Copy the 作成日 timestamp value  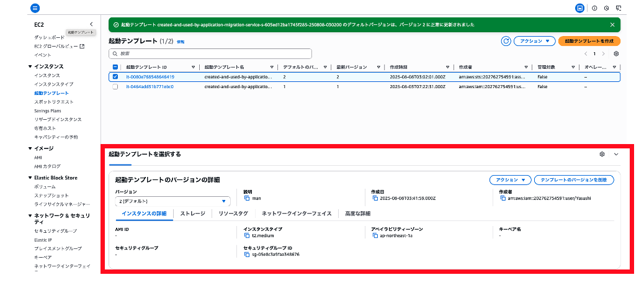tap(375, 198)
